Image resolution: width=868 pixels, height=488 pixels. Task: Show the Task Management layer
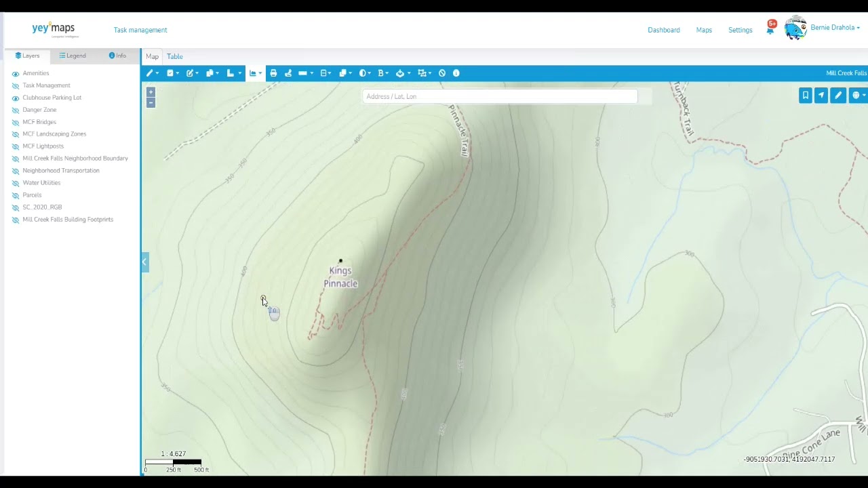(16, 86)
